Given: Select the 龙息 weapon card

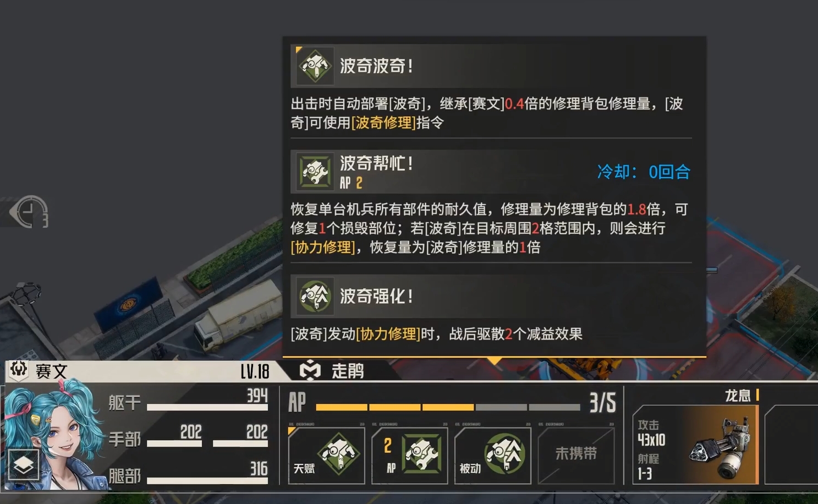Looking at the screenshot, I should tap(696, 444).
